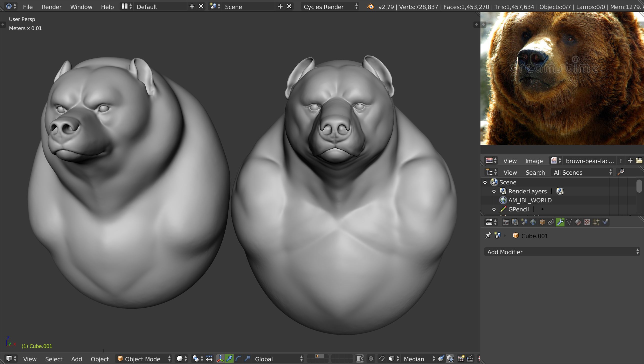
Task: Add new screen layout next to Default
Action: (192, 7)
